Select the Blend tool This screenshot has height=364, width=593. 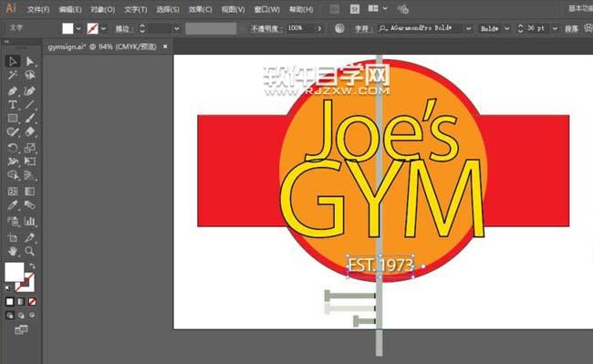[x=29, y=205]
